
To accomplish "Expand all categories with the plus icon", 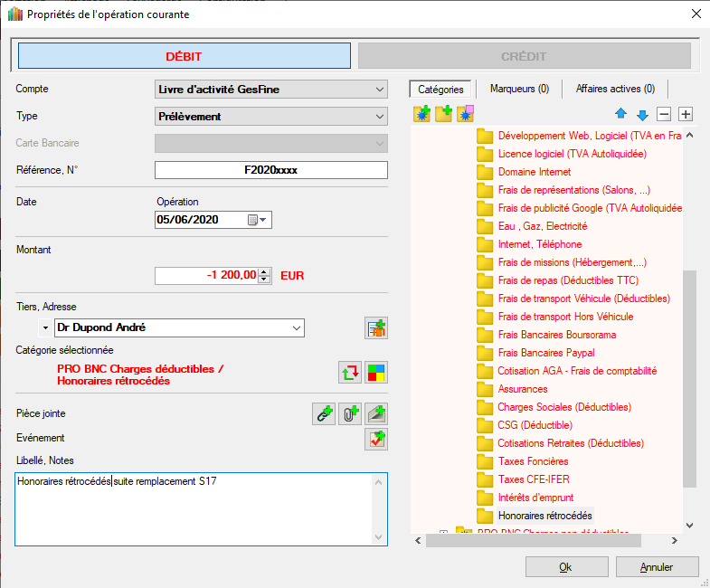I will pyautogui.click(x=686, y=114).
